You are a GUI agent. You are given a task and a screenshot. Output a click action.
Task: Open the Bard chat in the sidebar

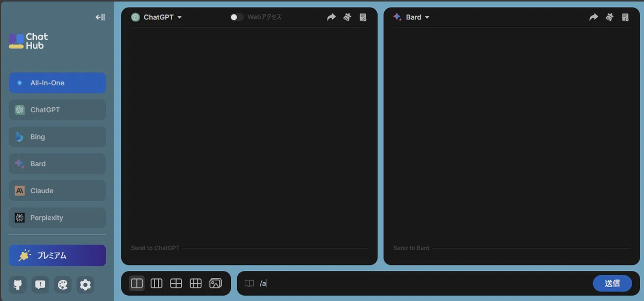pos(57,164)
